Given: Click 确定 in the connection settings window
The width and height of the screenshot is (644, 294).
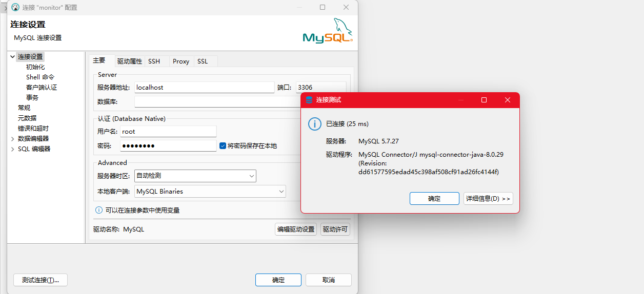Looking at the screenshot, I should coord(278,280).
